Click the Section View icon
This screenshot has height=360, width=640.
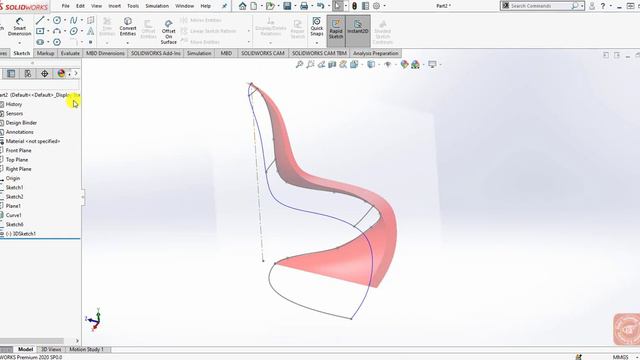point(332,64)
